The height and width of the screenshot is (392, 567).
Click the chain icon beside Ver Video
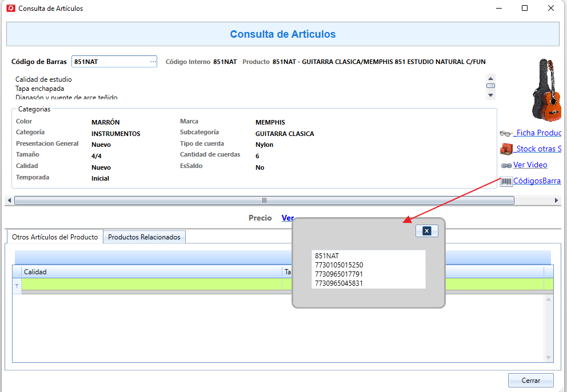[506, 165]
